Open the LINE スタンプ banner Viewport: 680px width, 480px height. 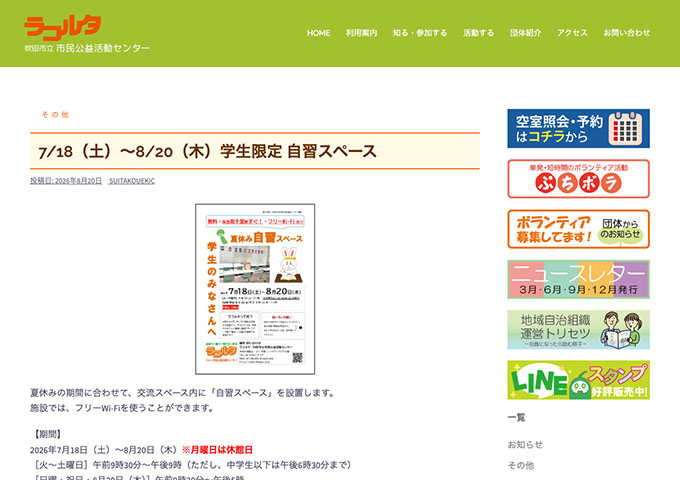coord(579,380)
